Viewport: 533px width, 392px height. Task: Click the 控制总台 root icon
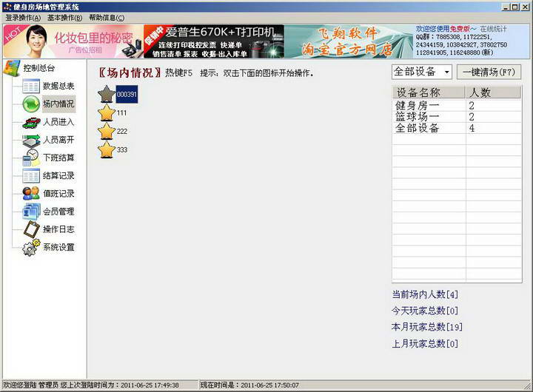tap(12, 68)
